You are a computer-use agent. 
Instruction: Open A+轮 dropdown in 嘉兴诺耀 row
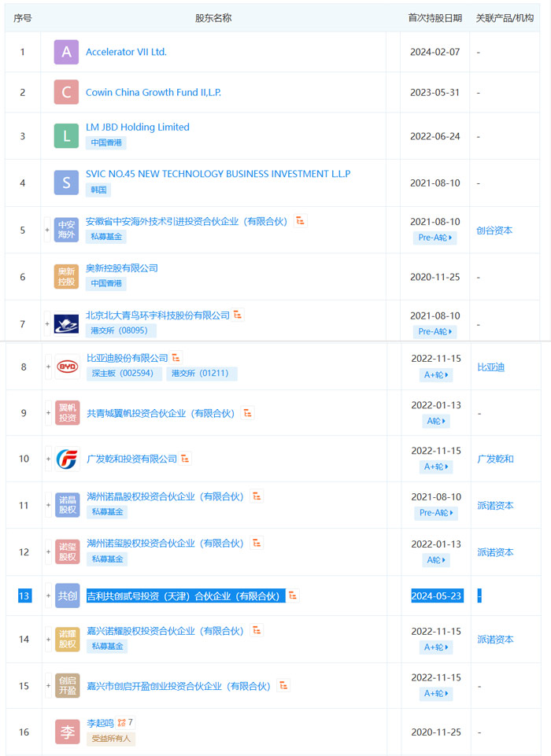[436, 647]
